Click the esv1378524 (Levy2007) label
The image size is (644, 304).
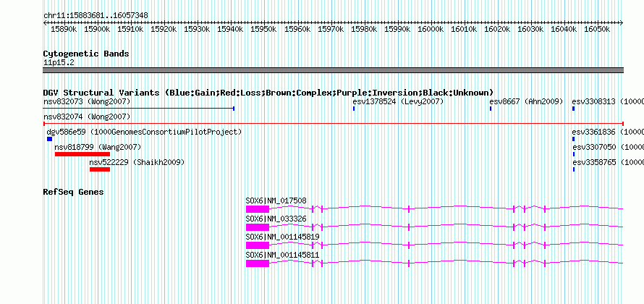click(x=398, y=101)
